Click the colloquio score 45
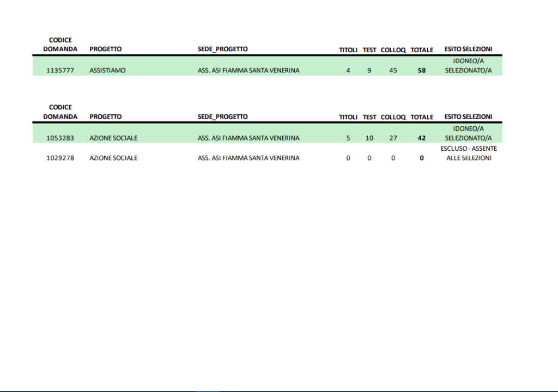Screen dimensions: 558x392 [393, 70]
